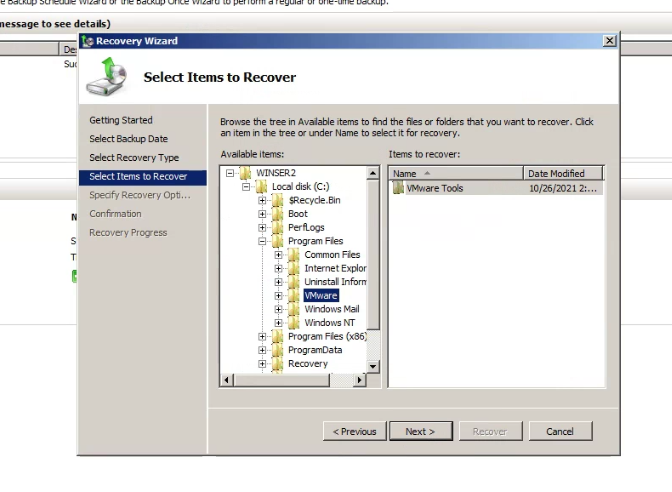Expand the Windows Mail node

279,309
